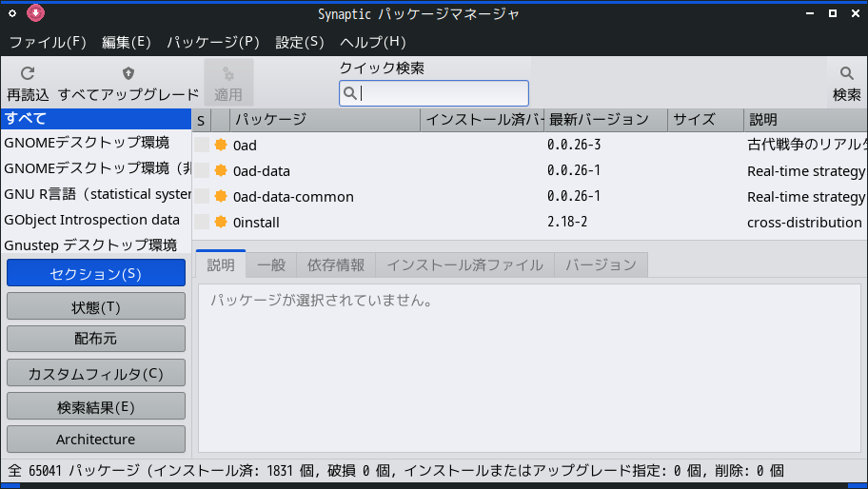868x489 pixels.
Task: Click the Reload (再読込) toolbar icon
Action: tap(28, 73)
